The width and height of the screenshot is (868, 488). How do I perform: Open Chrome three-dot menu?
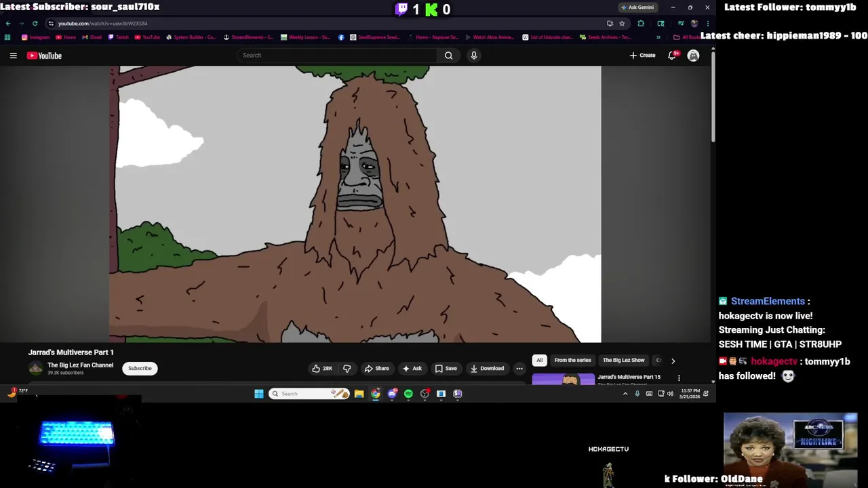tap(707, 23)
